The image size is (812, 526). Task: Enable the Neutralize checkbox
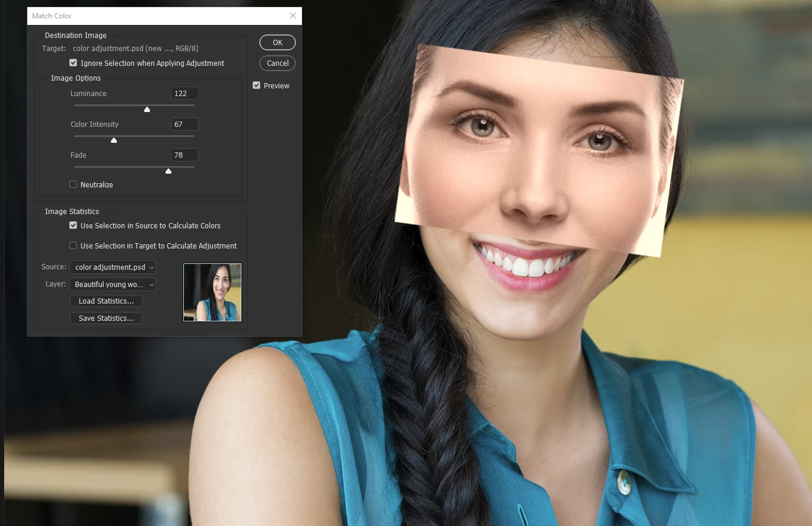pos(74,184)
